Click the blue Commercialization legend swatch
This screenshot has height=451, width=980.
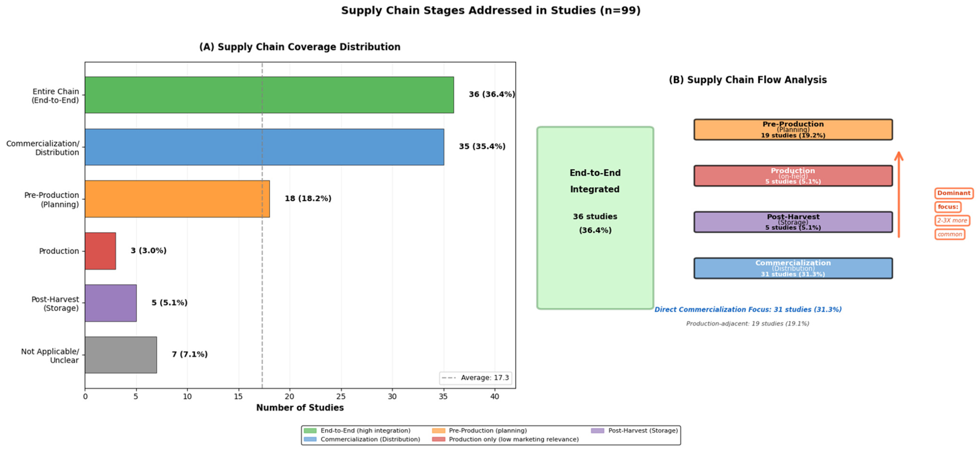click(310, 439)
